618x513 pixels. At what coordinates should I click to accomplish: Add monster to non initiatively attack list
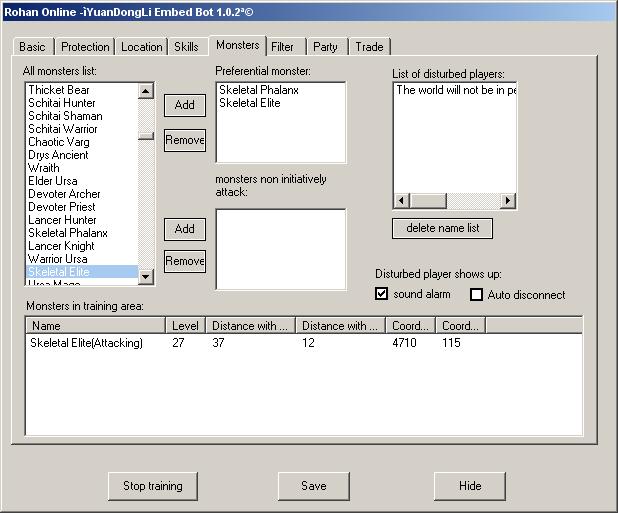point(185,229)
